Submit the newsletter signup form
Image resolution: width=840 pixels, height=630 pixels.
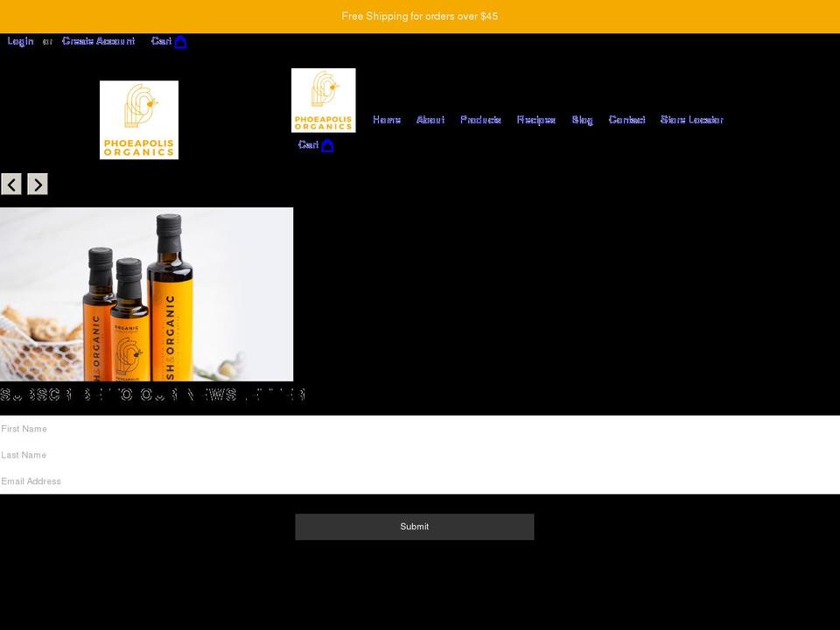point(414,526)
